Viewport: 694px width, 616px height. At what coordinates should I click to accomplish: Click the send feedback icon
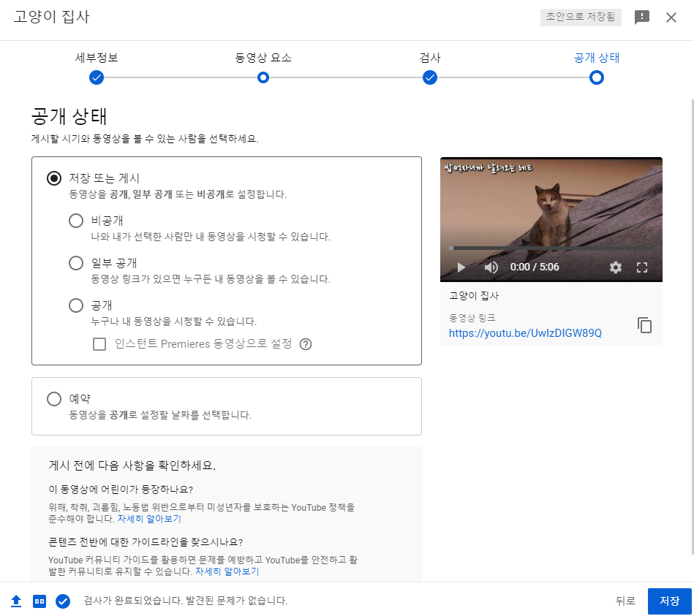tap(641, 18)
